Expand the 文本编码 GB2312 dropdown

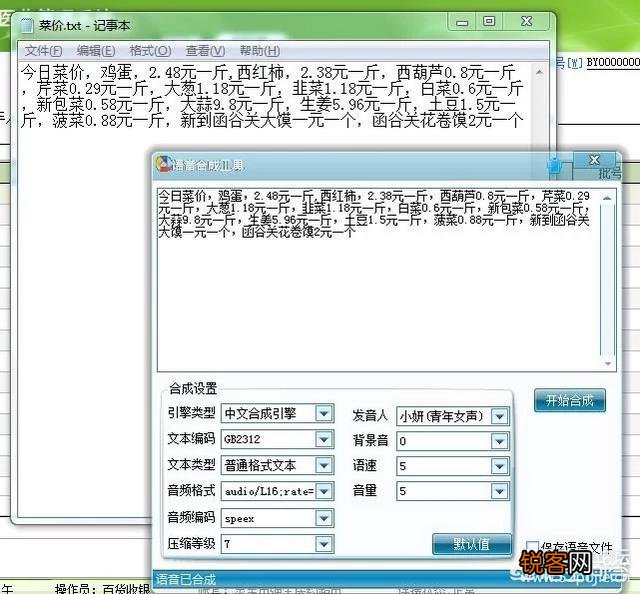point(324,439)
